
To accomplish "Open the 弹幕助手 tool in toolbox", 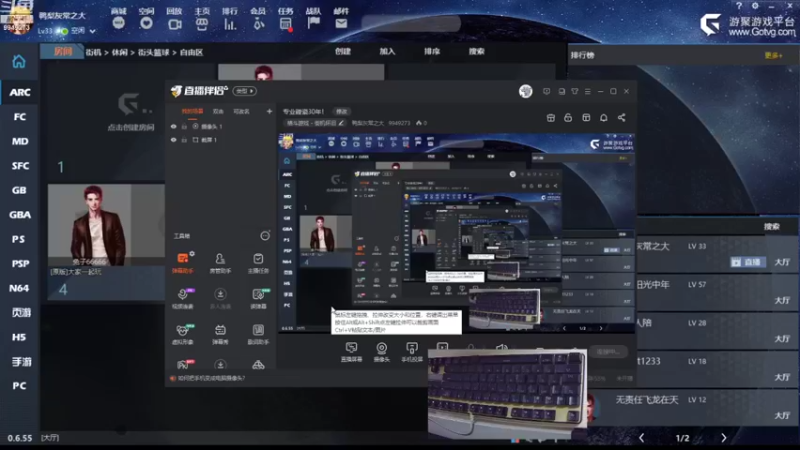I will click(x=183, y=263).
